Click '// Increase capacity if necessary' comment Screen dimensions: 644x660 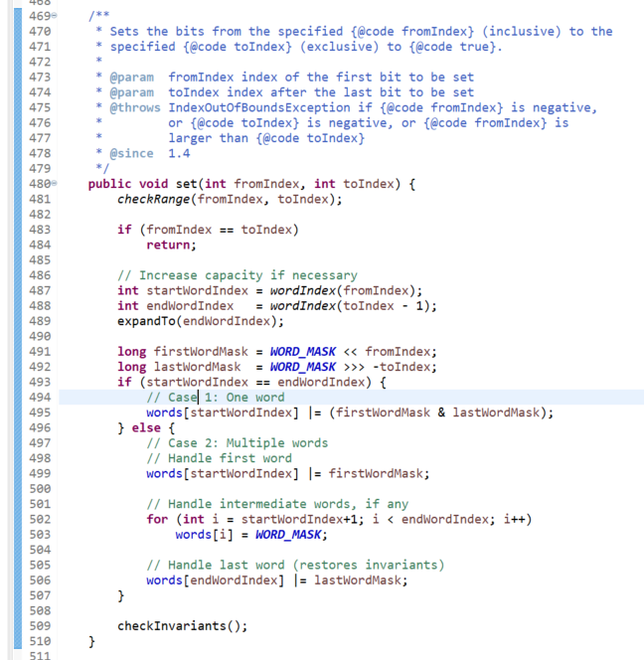click(238, 275)
